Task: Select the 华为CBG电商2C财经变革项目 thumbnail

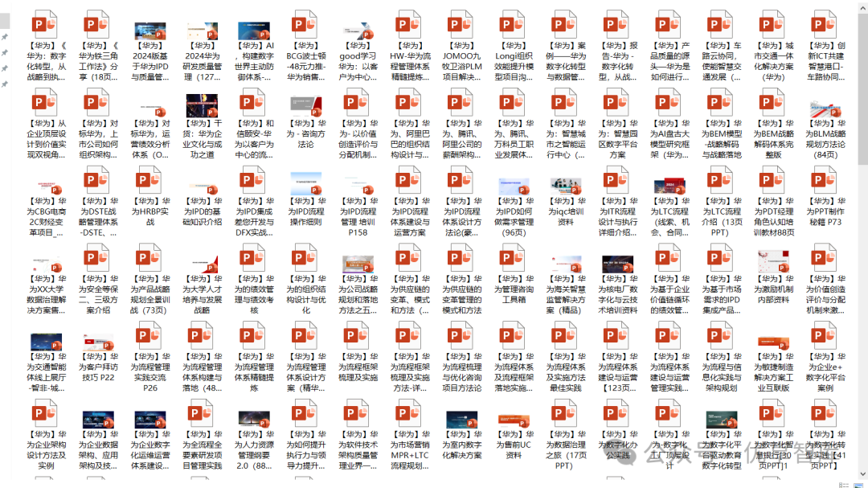Action: (46, 187)
